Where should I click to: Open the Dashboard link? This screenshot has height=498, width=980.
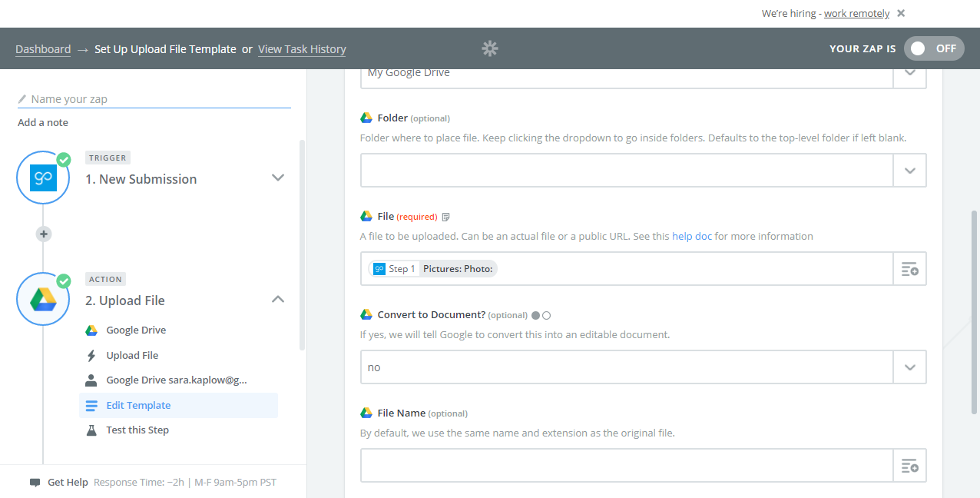[x=43, y=49]
